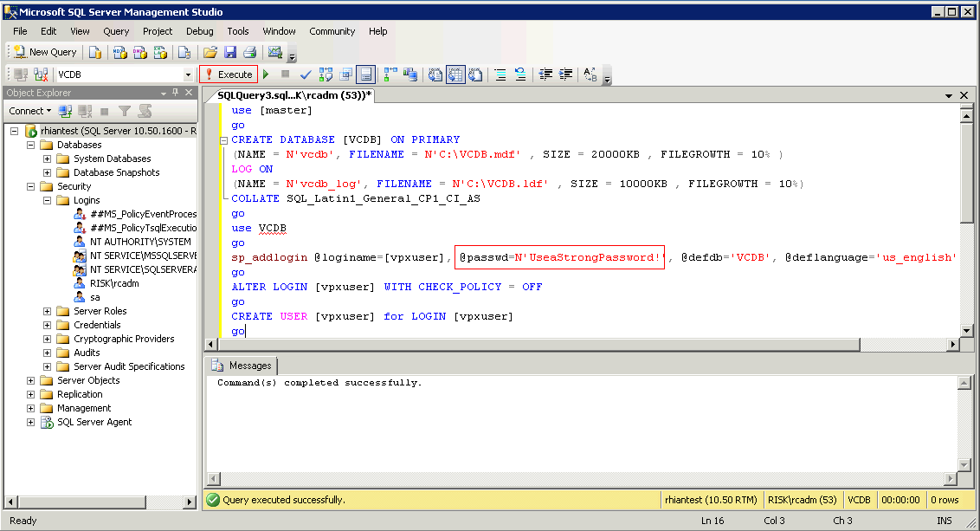Open File with the folder icon
Screen dimensions: 980x531
[x=210, y=53]
